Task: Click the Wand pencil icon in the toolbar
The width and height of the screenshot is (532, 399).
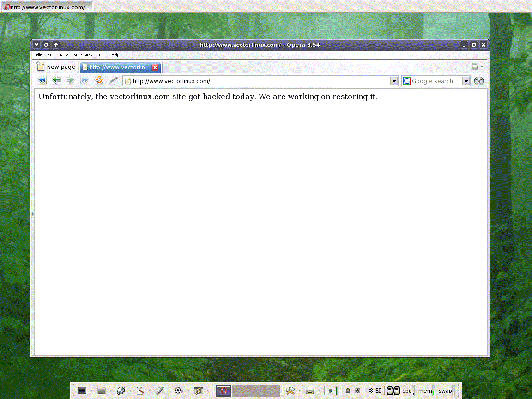Action: click(x=114, y=80)
